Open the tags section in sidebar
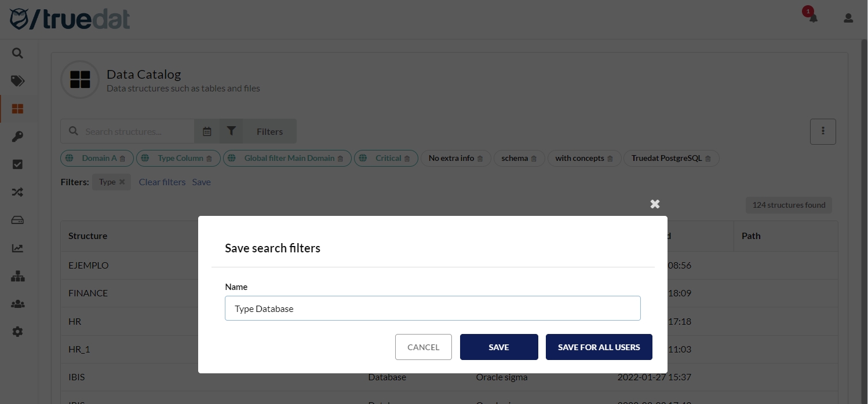The width and height of the screenshot is (868, 404). click(17, 81)
